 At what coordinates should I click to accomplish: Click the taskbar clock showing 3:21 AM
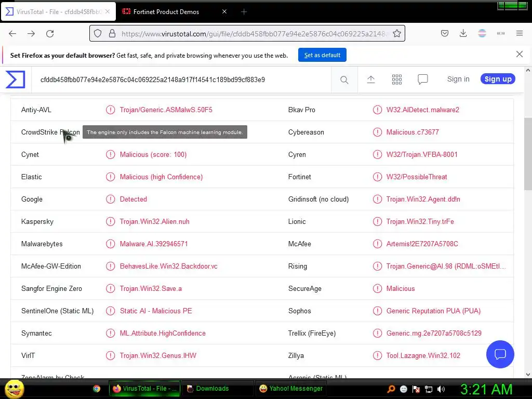(x=486, y=389)
